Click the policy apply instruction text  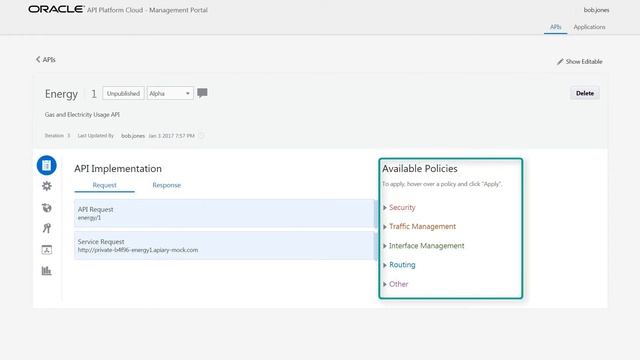[442, 184]
